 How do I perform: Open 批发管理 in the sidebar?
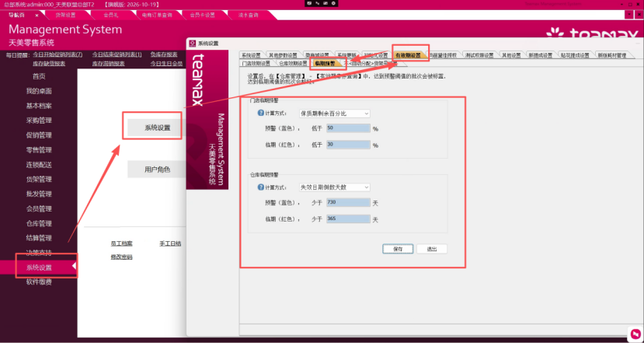39,194
